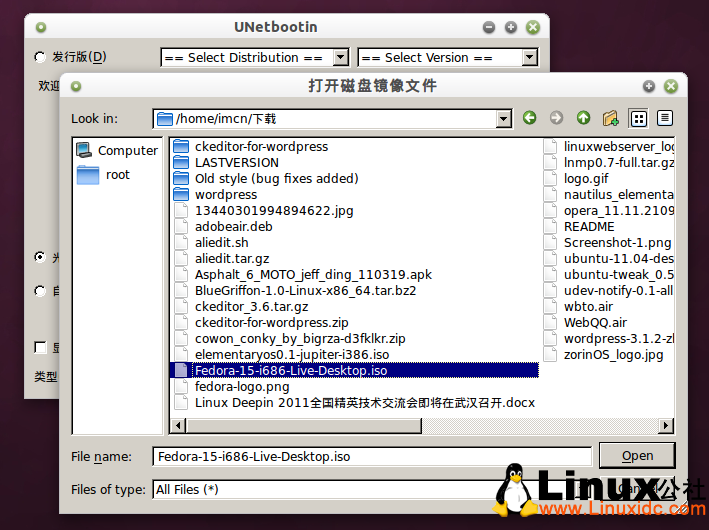Select 发行版(D) radio button in UNetbootin
The height and width of the screenshot is (530, 709).
click(40, 57)
